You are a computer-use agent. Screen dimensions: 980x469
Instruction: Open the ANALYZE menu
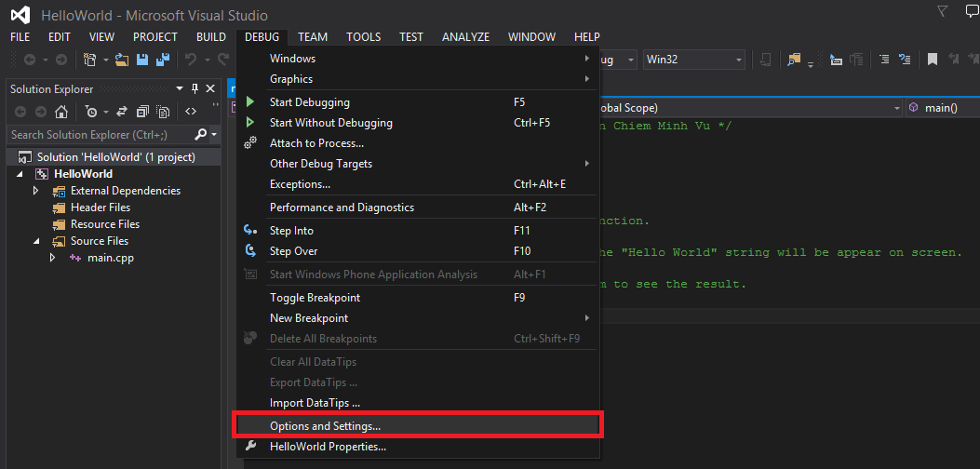click(x=465, y=37)
